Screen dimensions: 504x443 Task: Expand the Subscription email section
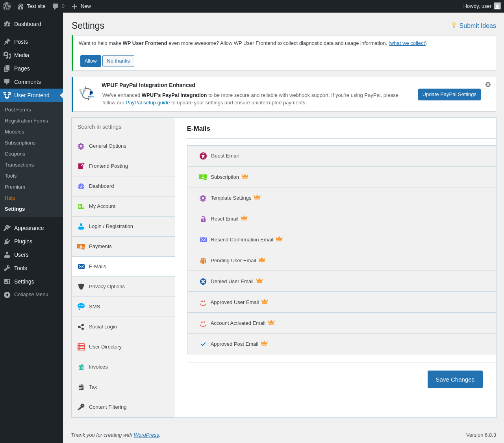coord(341,177)
